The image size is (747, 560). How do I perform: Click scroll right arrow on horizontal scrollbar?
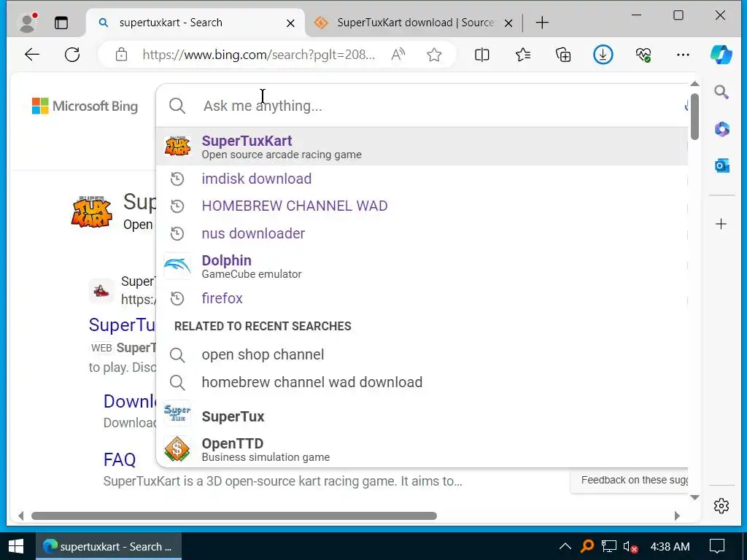[677, 516]
